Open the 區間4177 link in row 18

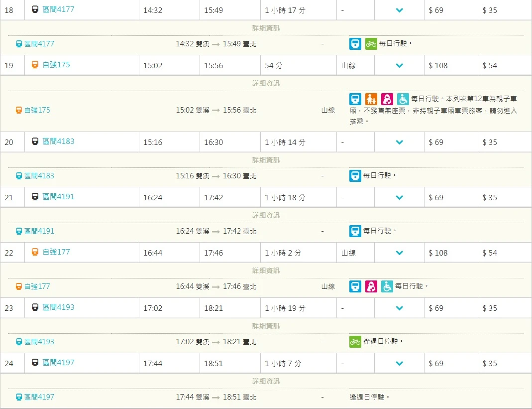coord(58,9)
